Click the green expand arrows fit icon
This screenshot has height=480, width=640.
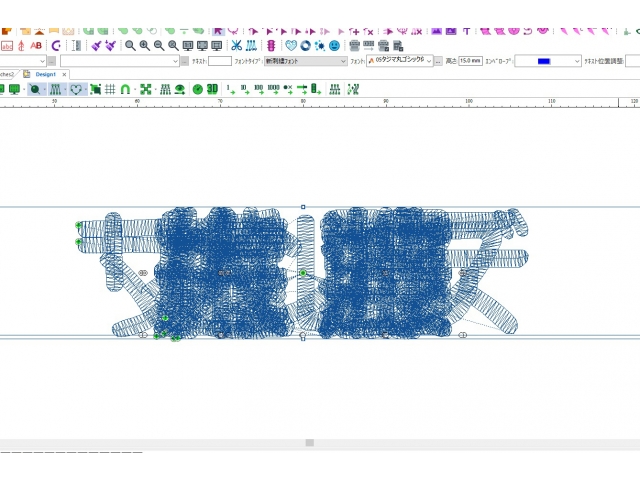coord(145,89)
